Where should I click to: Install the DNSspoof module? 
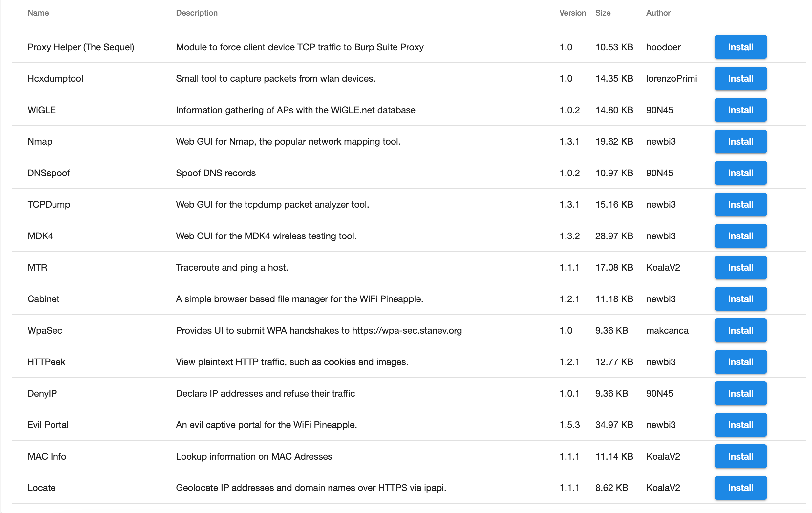point(740,173)
